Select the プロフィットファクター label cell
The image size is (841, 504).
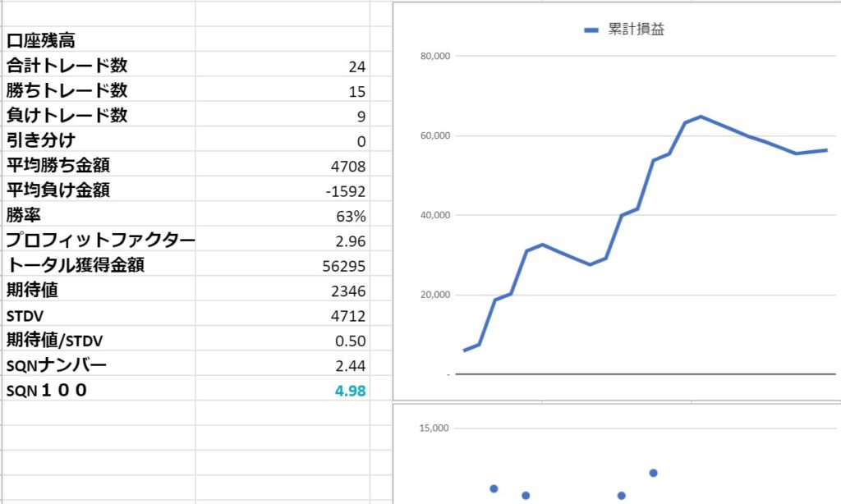click(99, 241)
